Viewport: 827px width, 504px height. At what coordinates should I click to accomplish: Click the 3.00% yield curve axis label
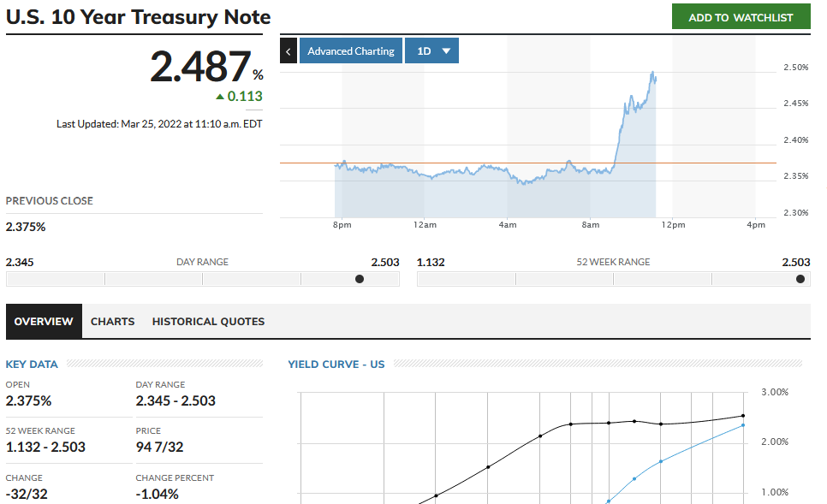point(774,392)
